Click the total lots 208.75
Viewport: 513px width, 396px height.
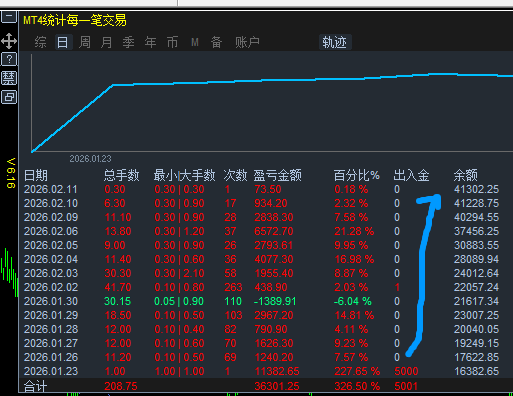(121, 387)
